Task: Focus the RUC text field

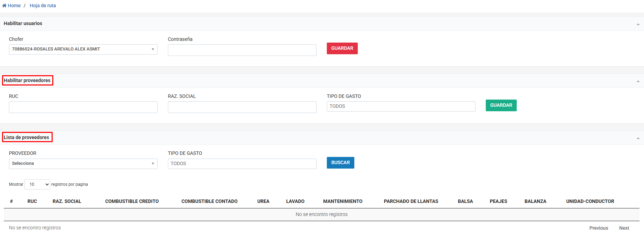Action: 83,107
